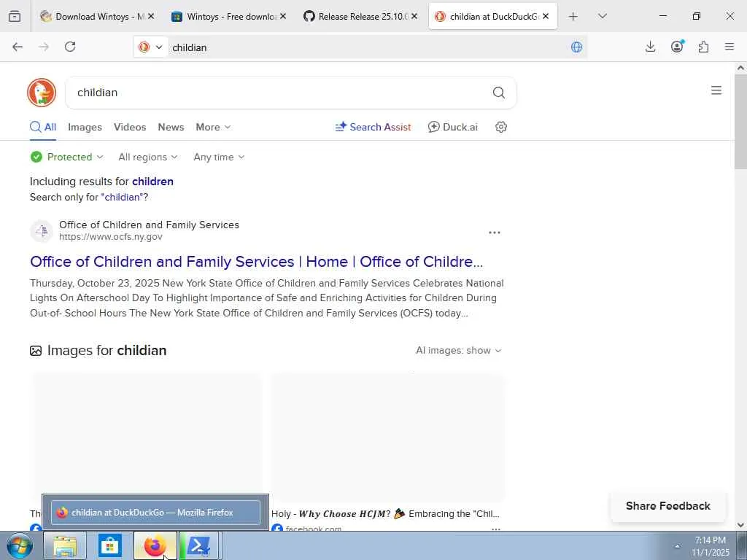Open the taskbar clock showing 7:14 PM
The height and width of the screenshot is (560, 747).
pyautogui.click(x=711, y=546)
